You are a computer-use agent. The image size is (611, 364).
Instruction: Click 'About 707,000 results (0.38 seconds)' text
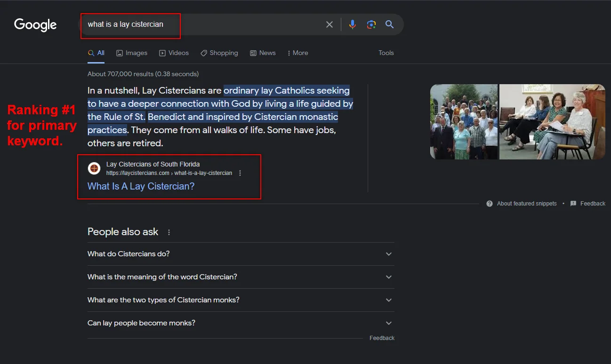point(143,74)
